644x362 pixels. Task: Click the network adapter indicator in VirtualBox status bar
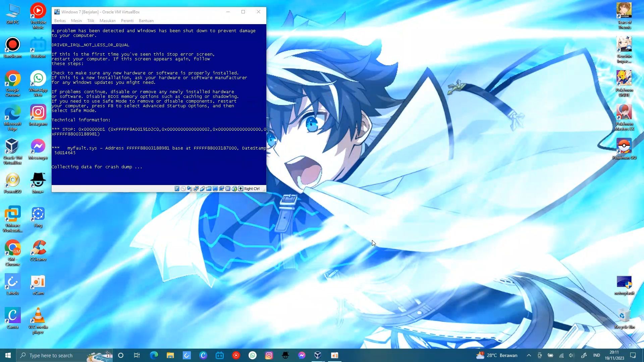pyautogui.click(x=196, y=189)
